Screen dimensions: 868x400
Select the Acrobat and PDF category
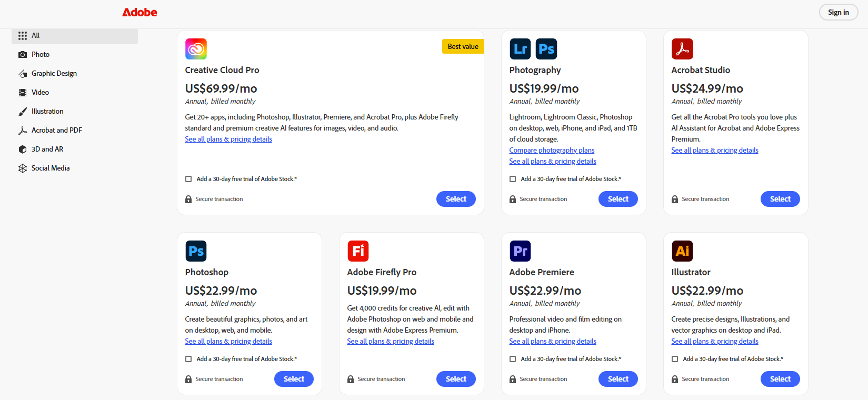click(x=56, y=130)
